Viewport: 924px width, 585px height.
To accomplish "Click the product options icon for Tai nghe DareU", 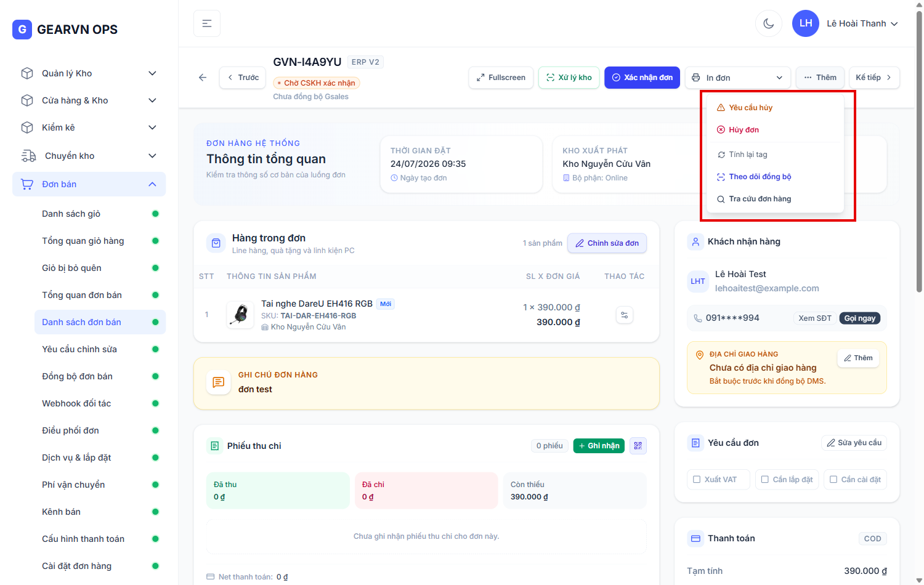I will click(625, 315).
